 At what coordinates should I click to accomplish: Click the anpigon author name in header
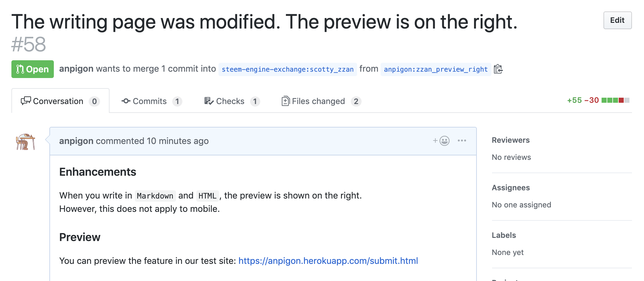tap(76, 69)
